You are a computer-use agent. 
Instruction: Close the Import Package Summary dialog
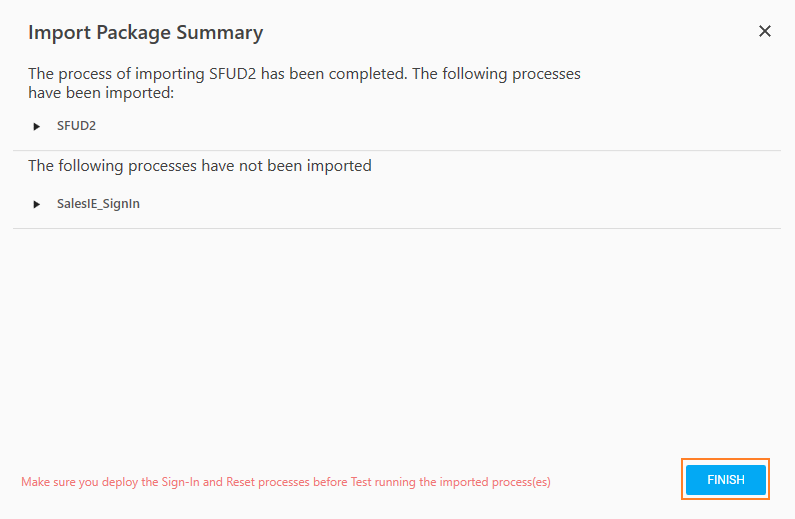pyautogui.click(x=765, y=31)
